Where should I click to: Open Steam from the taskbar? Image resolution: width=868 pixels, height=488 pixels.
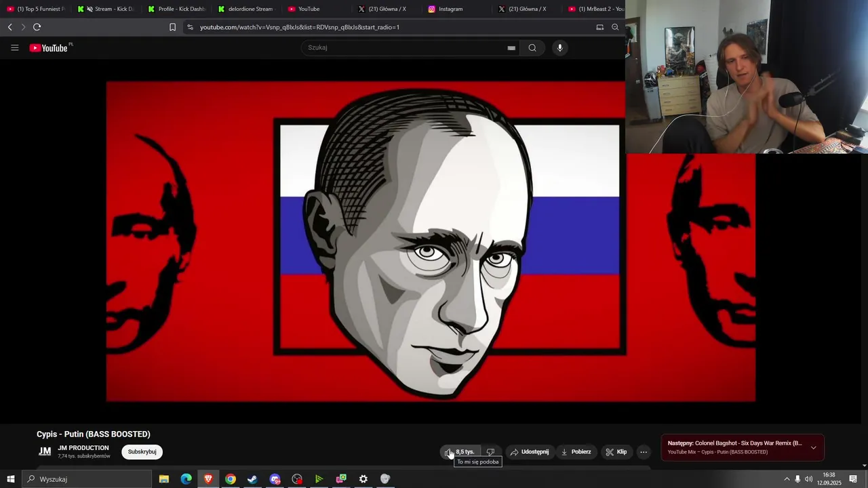pyautogui.click(x=252, y=479)
